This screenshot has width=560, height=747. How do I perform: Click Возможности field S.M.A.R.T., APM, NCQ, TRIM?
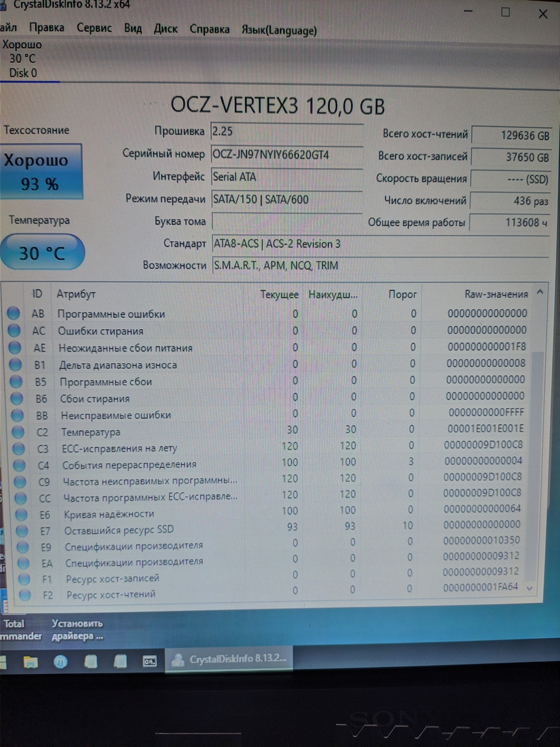[x=380, y=266]
